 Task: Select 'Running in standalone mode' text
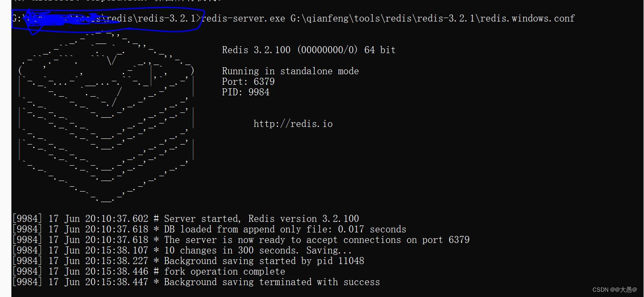(x=290, y=71)
